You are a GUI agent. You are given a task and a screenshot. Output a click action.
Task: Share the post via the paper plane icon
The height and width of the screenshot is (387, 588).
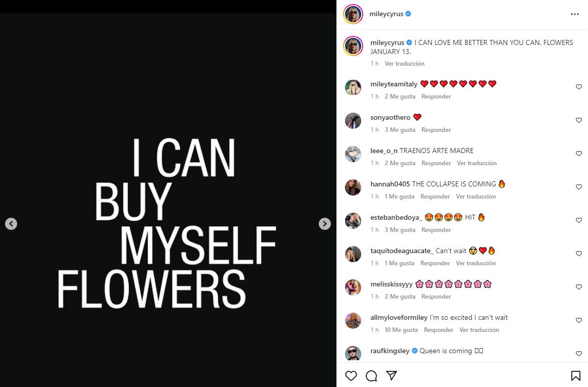(391, 376)
